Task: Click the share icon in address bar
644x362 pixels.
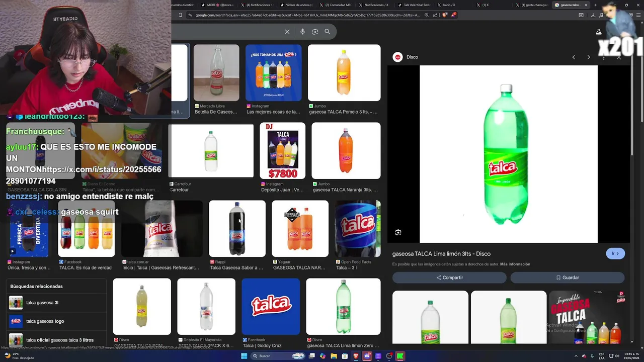Action: point(436,15)
